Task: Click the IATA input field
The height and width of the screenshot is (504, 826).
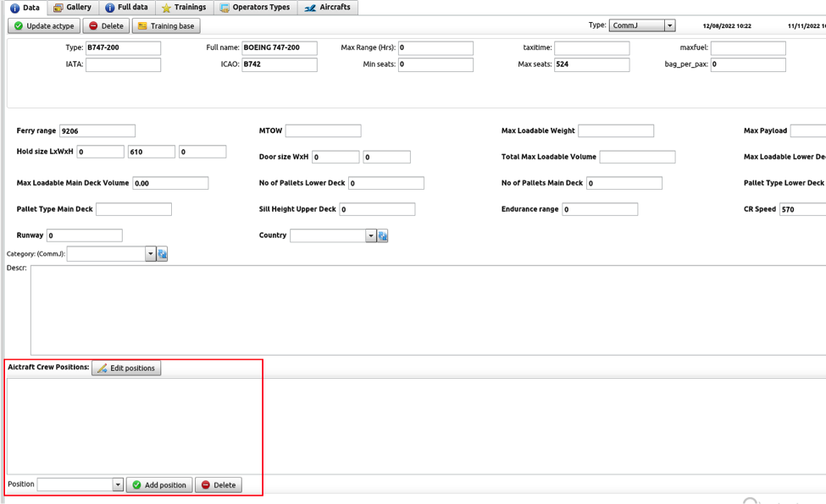Action: click(x=123, y=64)
